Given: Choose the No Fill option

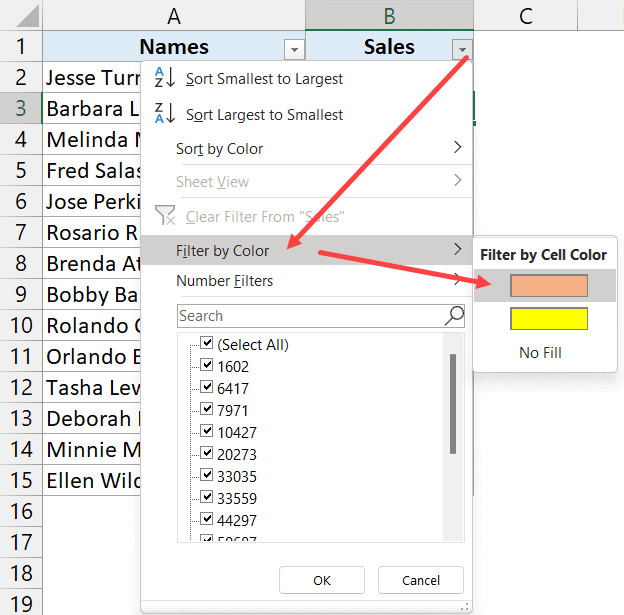Looking at the screenshot, I should 540,353.
